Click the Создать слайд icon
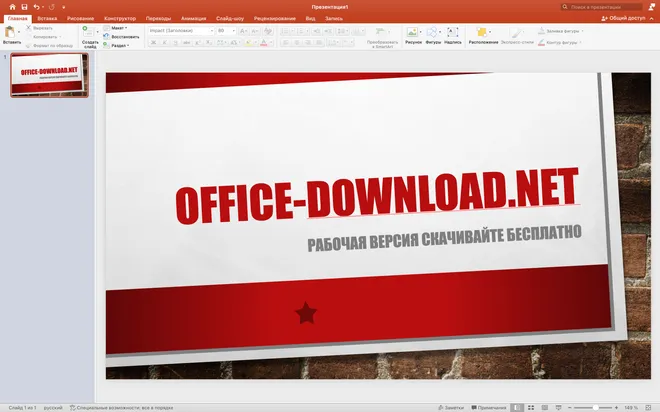Viewport: 660px width, 412px height. pyautogui.click(x=88, y=32)
